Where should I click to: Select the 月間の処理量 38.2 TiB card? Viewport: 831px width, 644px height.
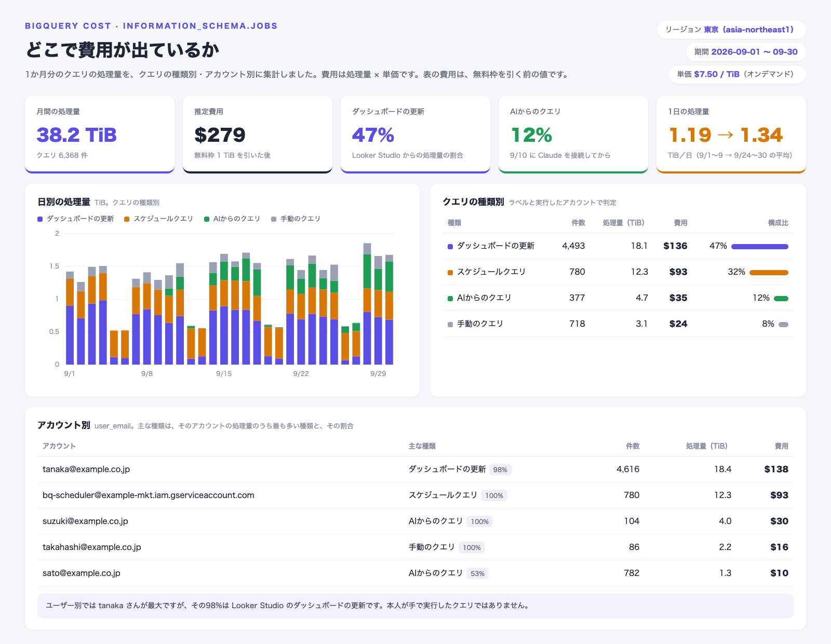(100, 135)
